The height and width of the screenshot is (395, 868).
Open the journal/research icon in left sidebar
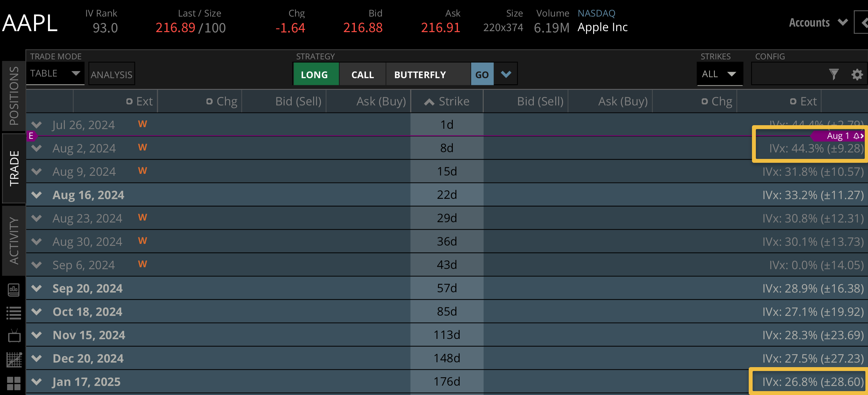point(14,290)
